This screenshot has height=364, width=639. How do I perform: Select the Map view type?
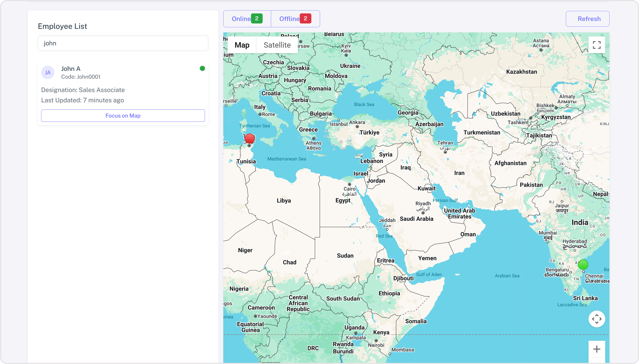[x=242, y=45]
